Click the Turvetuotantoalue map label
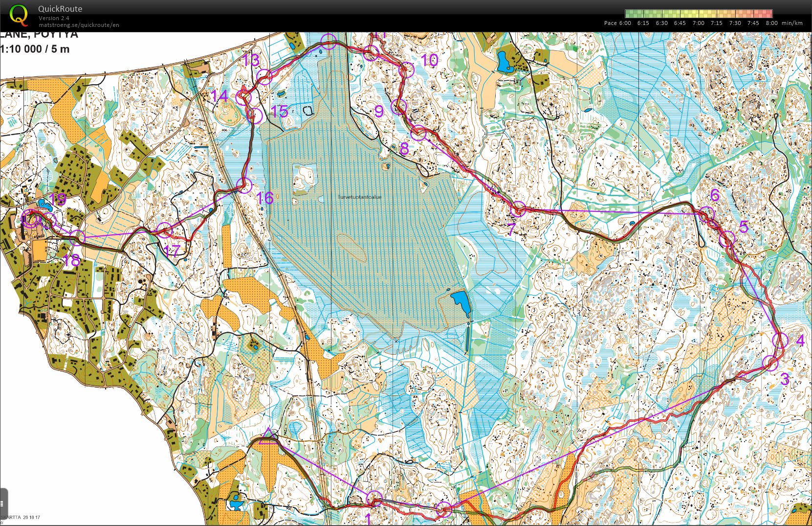 point(359,197)
